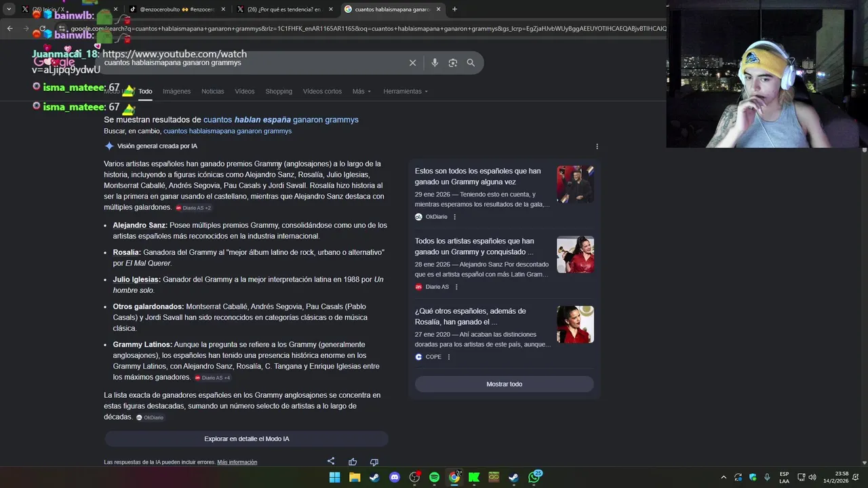This screenshot has height=488, width=868.
Task: Open a new browser tab
Action: click(454, 9)
